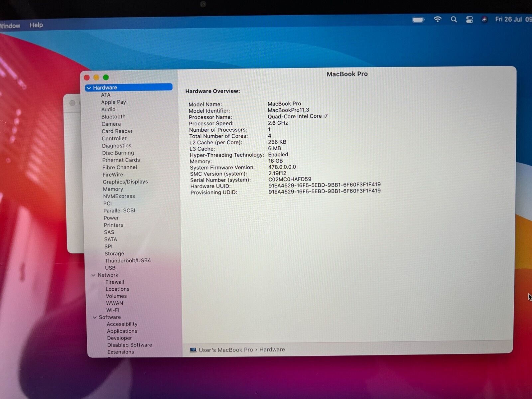Select Applications under Software
532x399 pixels.
(122, 331)
